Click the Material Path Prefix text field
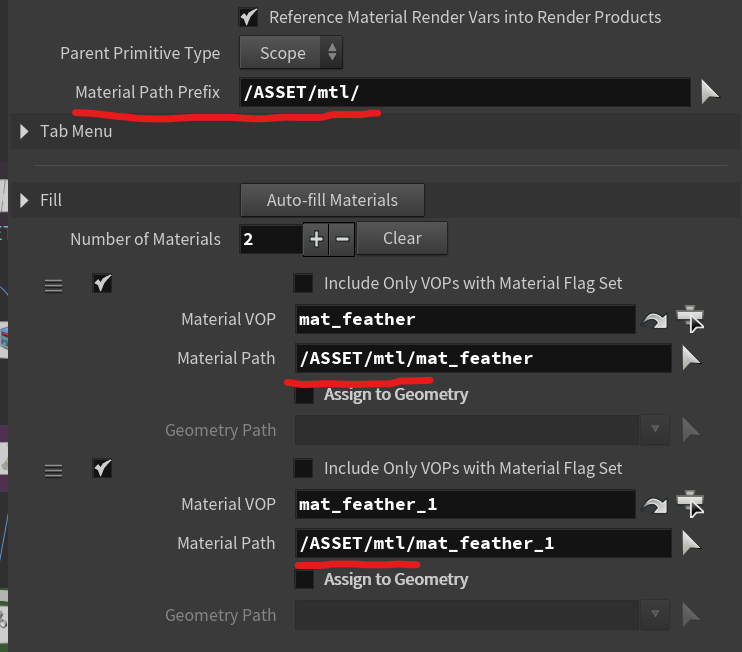The width and height of the screenshot is (742, 652). click(464, 93)
